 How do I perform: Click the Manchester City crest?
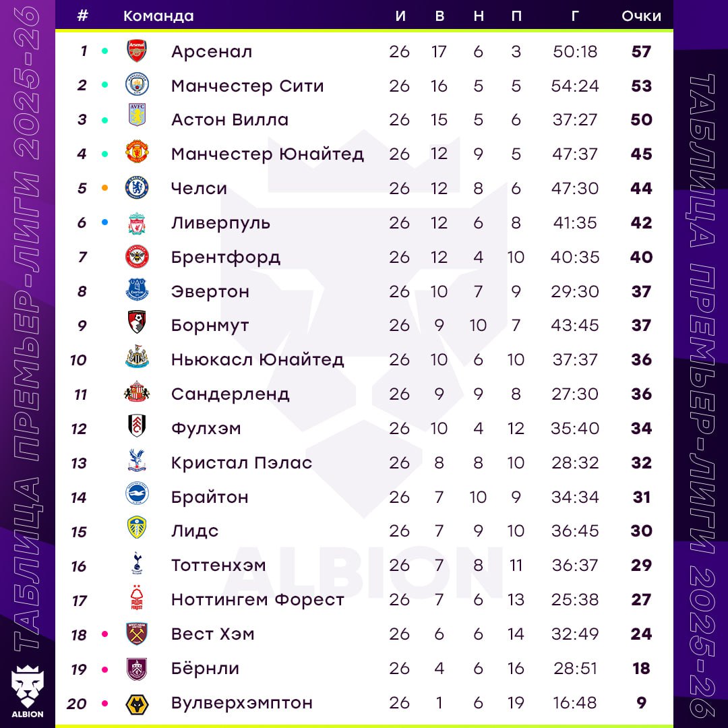[137, 86]
